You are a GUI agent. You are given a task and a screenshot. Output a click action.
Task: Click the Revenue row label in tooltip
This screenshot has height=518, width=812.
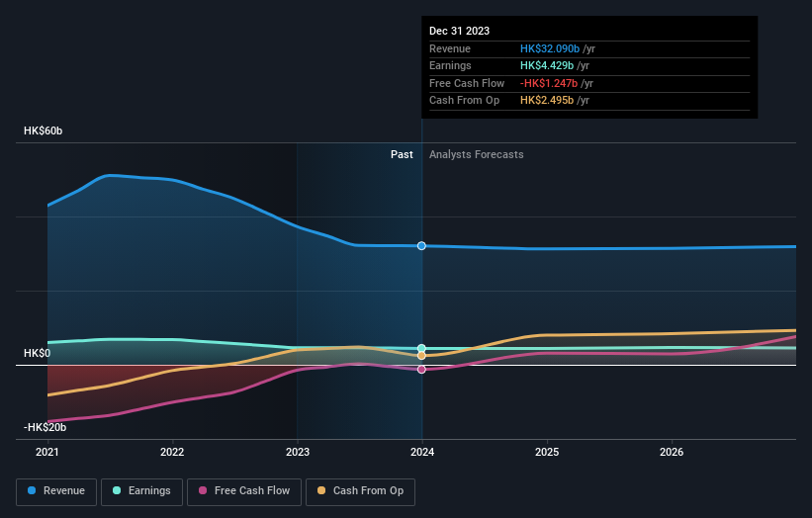click(450, 48)
